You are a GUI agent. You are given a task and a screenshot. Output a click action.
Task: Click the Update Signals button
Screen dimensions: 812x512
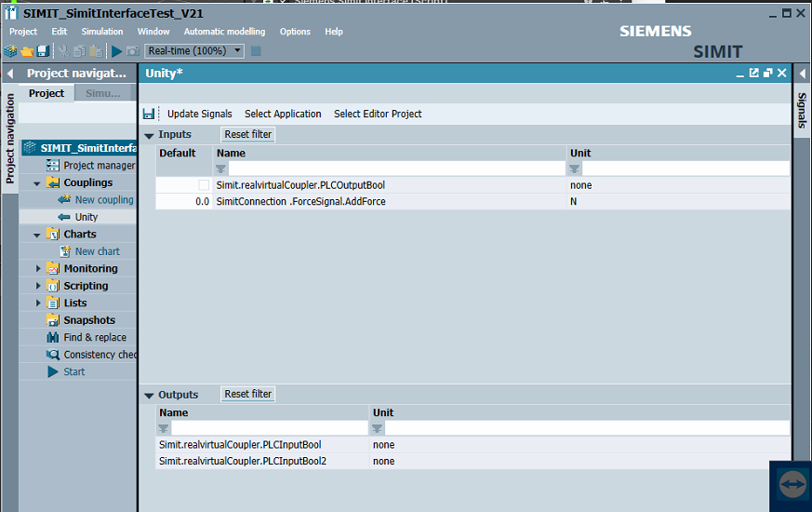coord(199,114)
